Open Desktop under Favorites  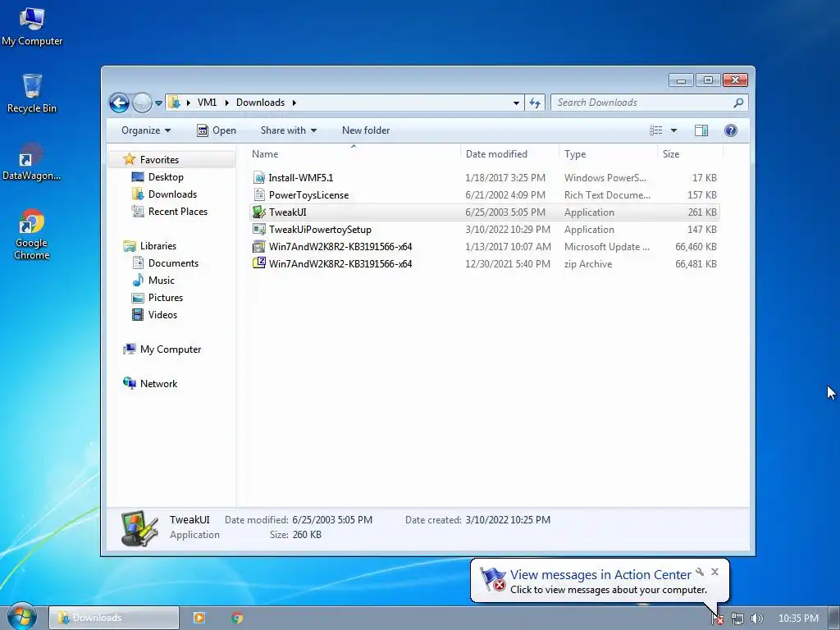pos(166,177)
